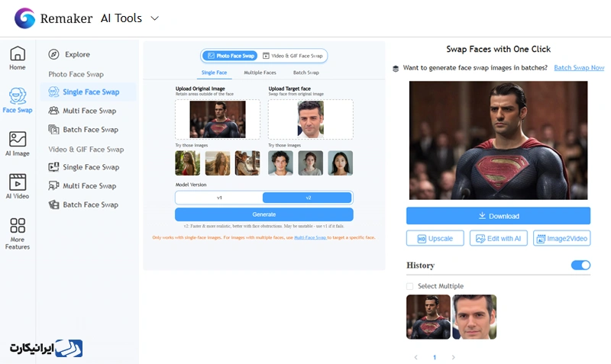Click the batch layers icon beside prompt
611x364 pixels.
click(x=396, y=69)
